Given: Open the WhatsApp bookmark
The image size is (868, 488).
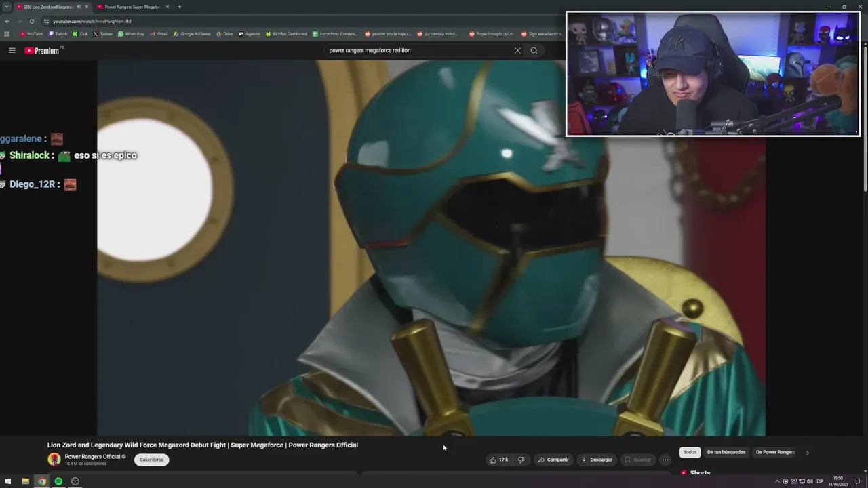Looking at the screenshot, I should pyautogui.click(x=131, y=34).
